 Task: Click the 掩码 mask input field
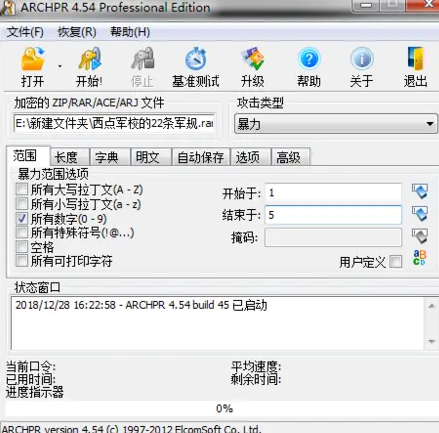click(x=333, y=237)
